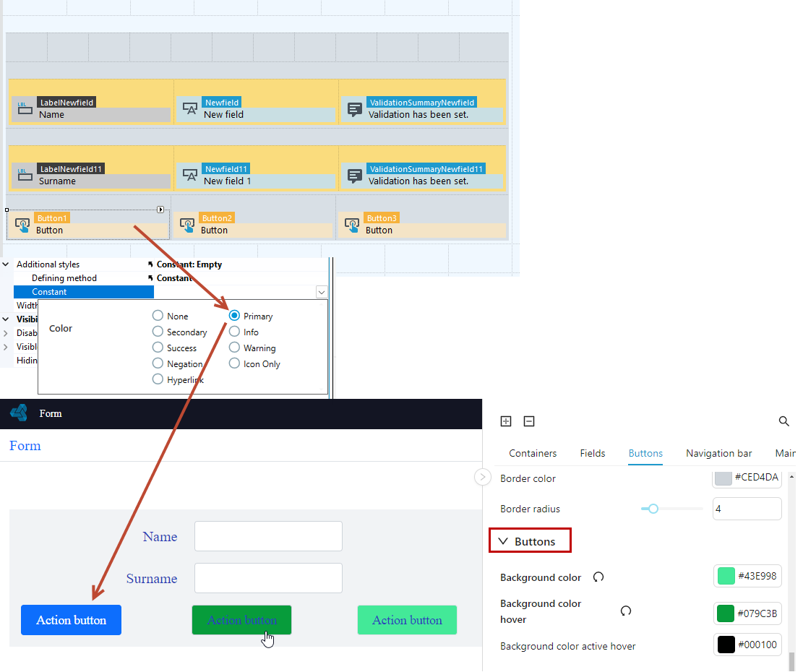Screen dimensions: 803x672
Task: Click the Button1 control icon
Action: point(22,225)
